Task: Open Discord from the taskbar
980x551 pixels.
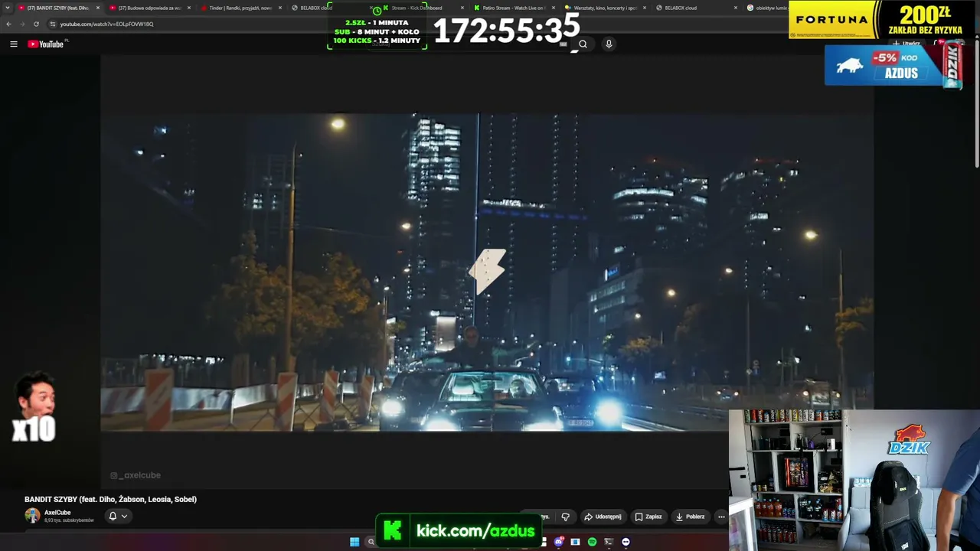Action: click(x=558, y=542)
